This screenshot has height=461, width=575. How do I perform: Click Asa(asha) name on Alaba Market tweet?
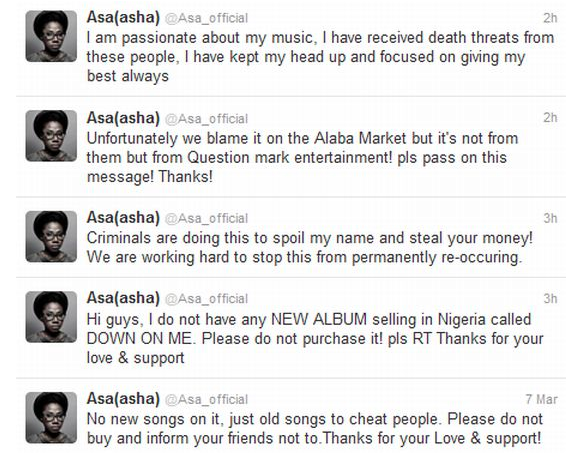click(123, 118)
